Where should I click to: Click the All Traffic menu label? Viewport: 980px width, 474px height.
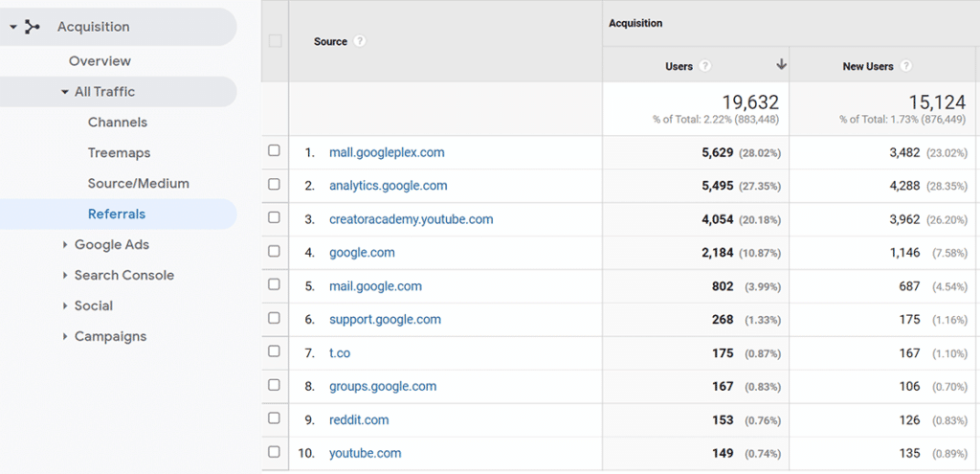pyautogui.click(x=104, y=92)
